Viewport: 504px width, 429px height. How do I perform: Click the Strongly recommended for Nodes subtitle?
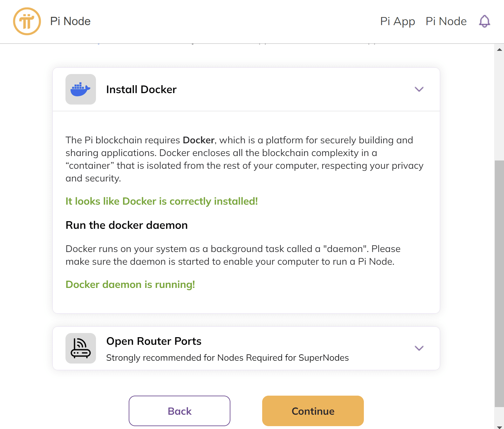pos(227,358)
